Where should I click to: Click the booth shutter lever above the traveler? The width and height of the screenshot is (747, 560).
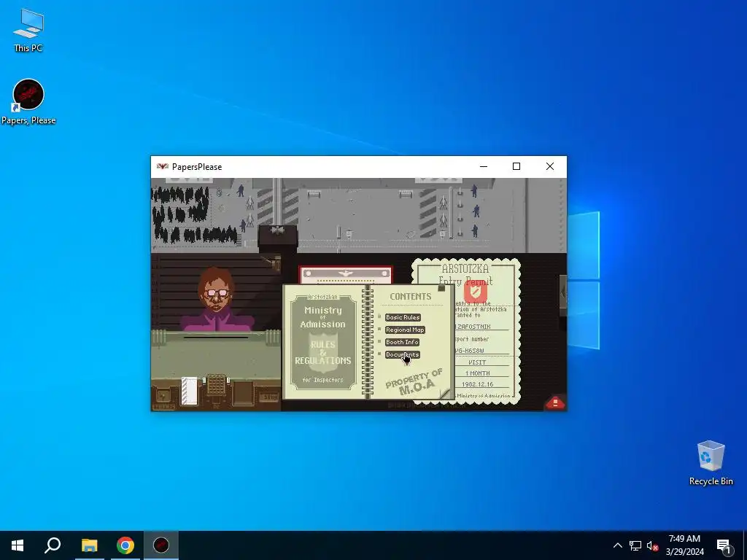point(273,262)
